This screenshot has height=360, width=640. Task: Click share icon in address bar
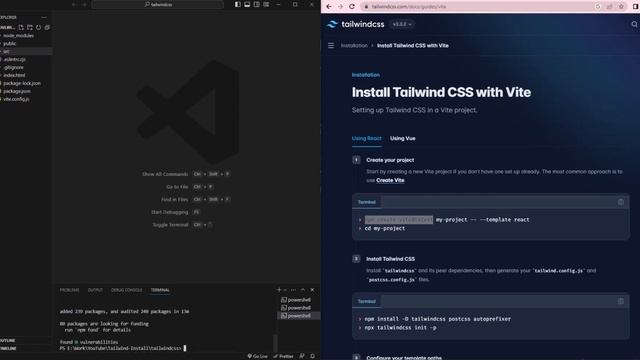609,7
